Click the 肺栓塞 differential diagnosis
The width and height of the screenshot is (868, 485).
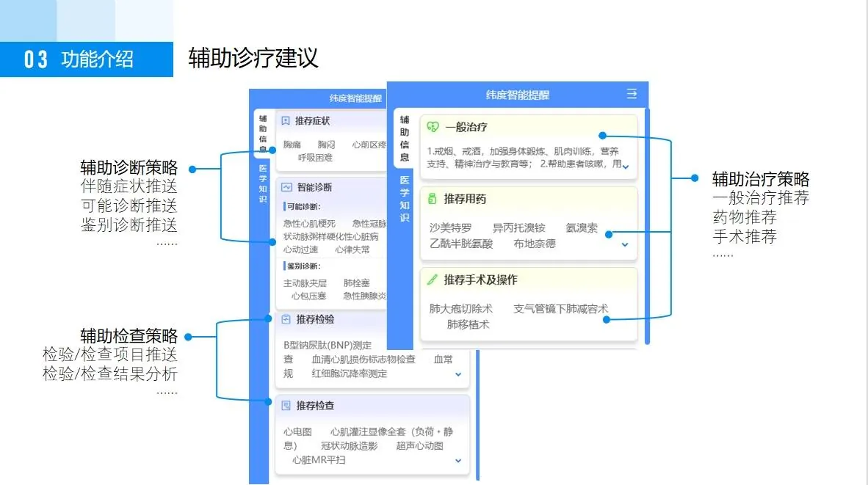[356, 283]
